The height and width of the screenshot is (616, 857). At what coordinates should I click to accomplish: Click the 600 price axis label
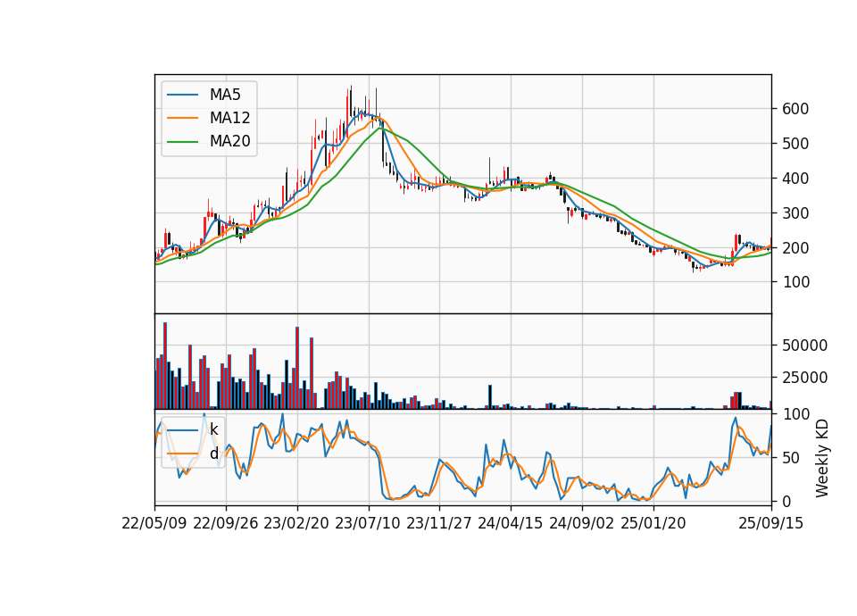(795, 109)
